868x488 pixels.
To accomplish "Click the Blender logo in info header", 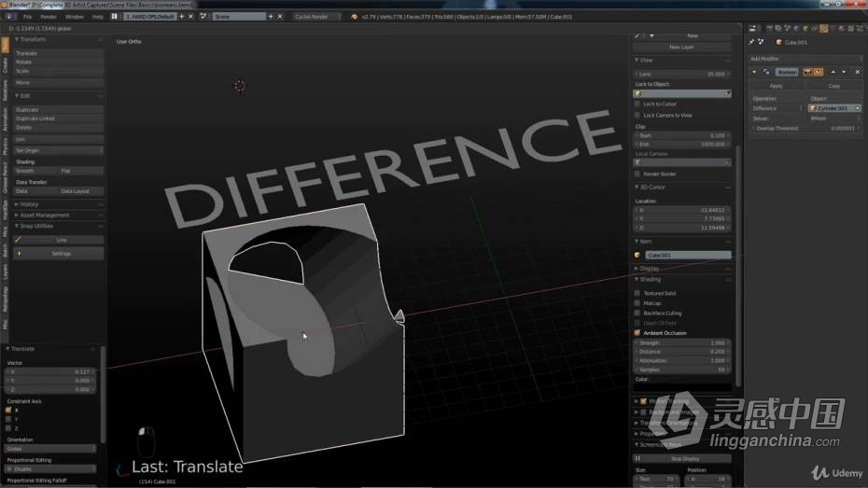I will pyautogui.click(x=355, y=17).
